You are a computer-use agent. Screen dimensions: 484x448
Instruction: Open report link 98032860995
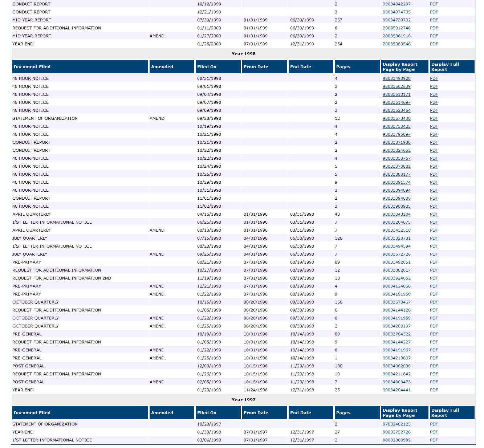396,440
